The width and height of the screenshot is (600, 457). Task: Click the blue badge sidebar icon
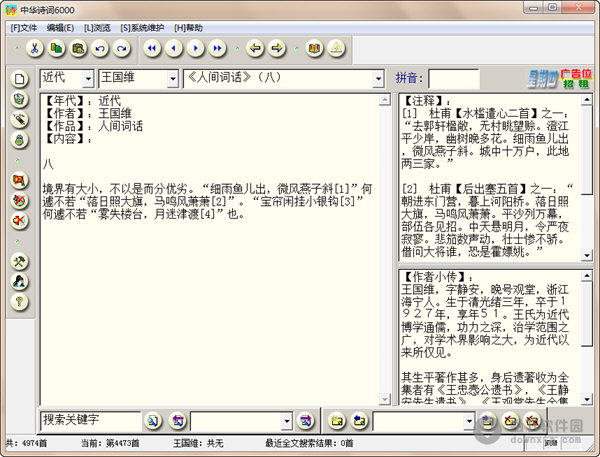20,140
